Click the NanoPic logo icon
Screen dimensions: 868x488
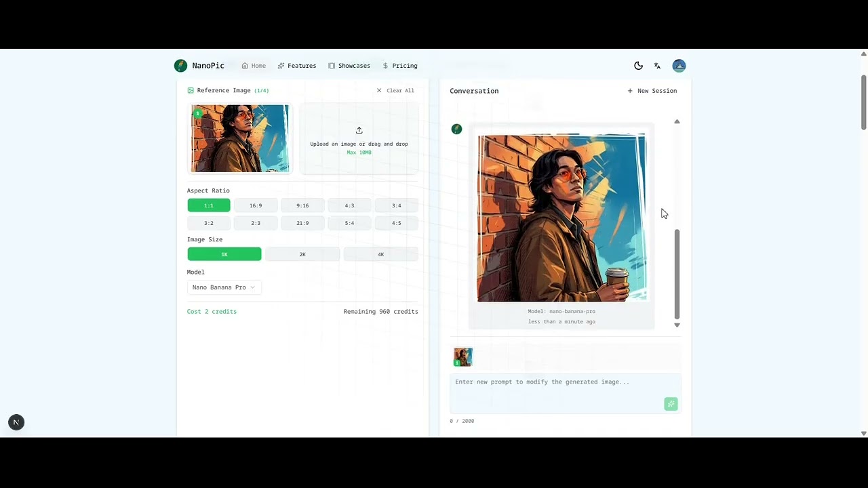pos(180,66)
